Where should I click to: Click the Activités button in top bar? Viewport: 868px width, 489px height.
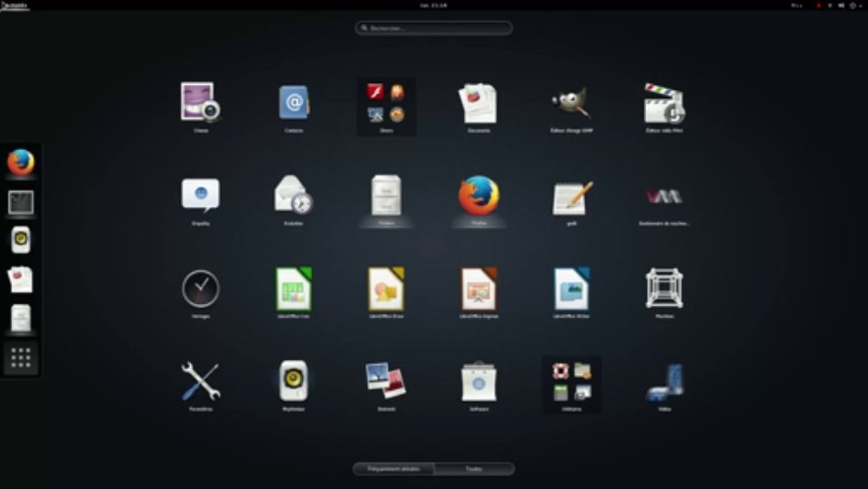click(x=15, y=5)
